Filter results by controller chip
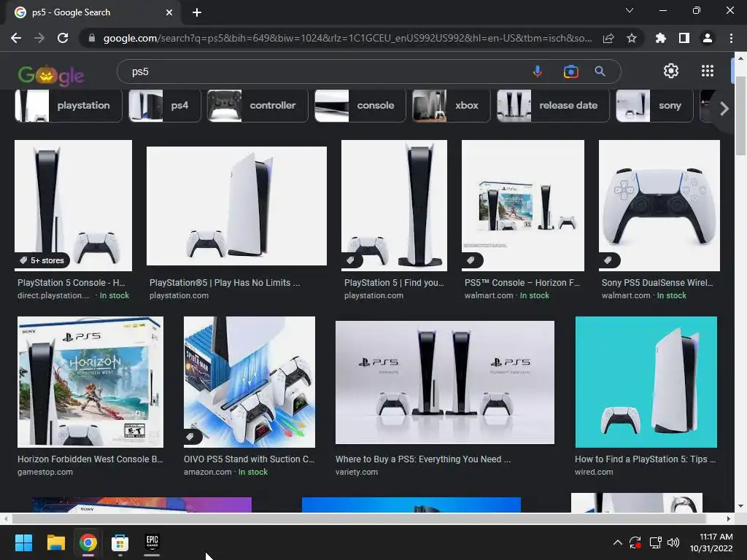Viewport: 747px width, 560px height. click(258, 106)
